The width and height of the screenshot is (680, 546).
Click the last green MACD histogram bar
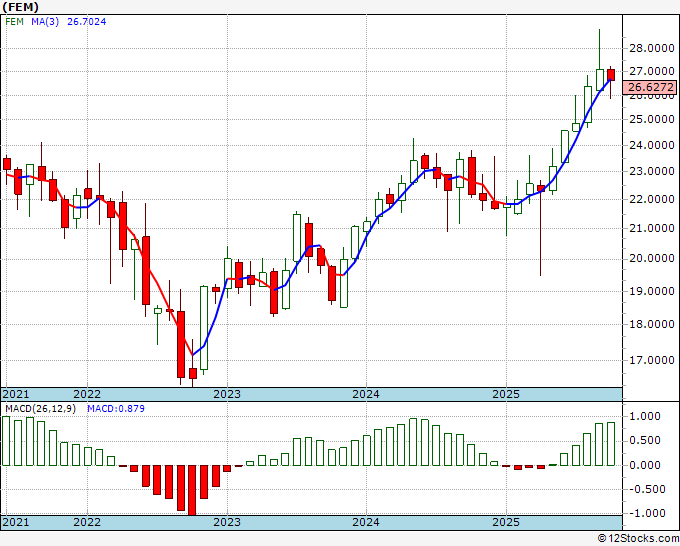(611, 444)
